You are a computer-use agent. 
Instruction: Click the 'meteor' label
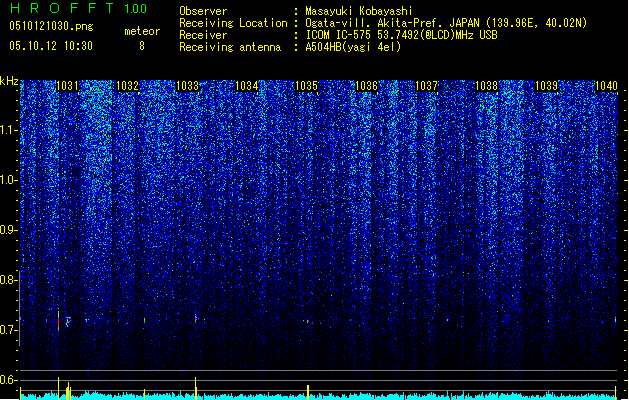point(142,31)
